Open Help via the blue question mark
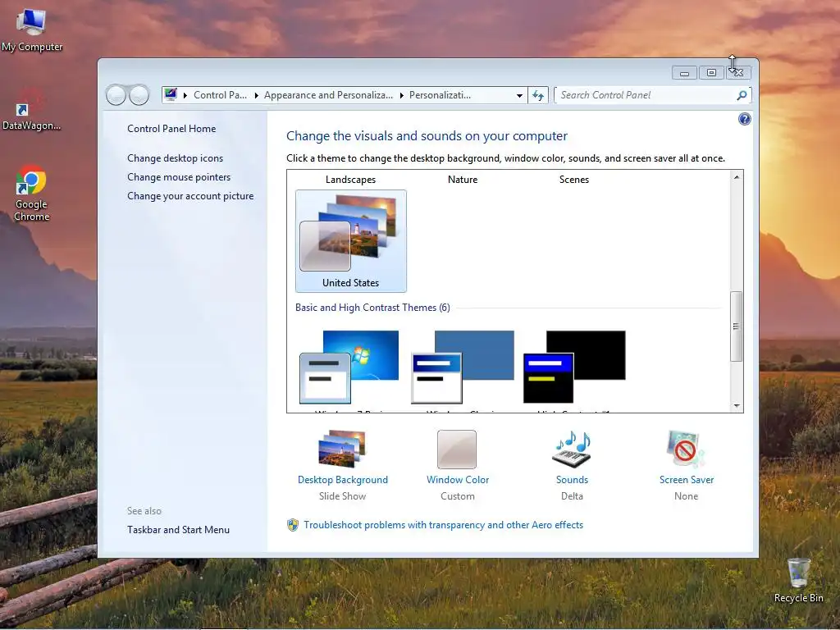This screenshot has height=630, width=840. coord(744,119)
